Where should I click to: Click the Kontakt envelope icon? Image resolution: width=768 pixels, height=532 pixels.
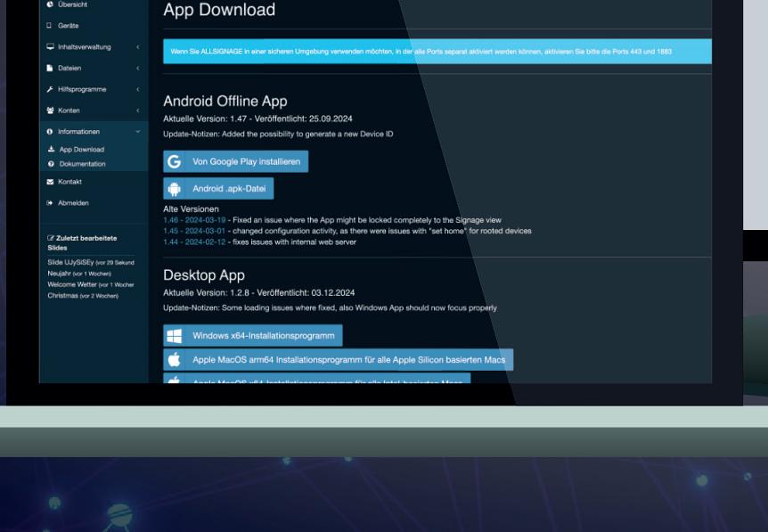click(x=50, y=182)
